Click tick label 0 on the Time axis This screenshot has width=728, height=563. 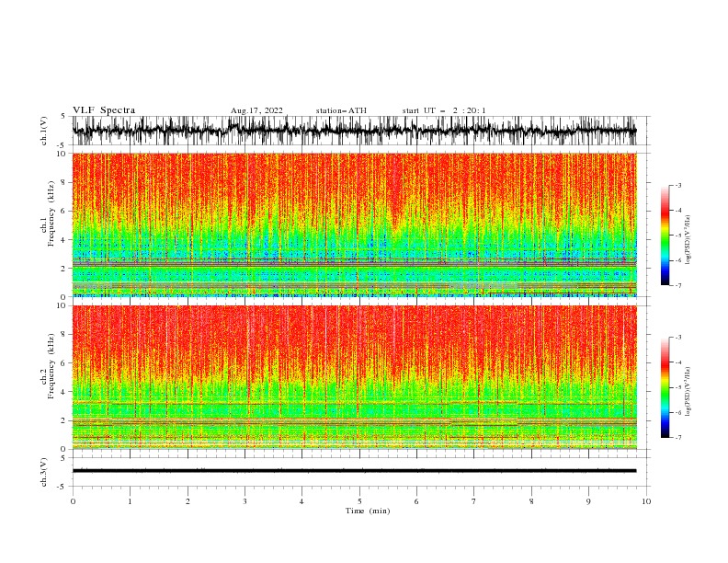coord(73,501)
